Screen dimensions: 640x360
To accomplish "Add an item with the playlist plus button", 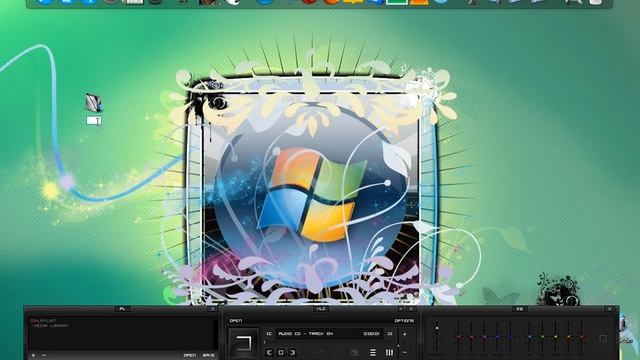I will pyautogui.click(x=33, y=356).
